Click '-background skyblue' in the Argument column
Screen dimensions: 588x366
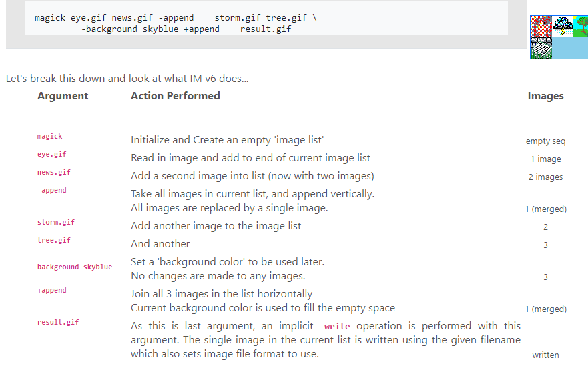tap(75, 267)
